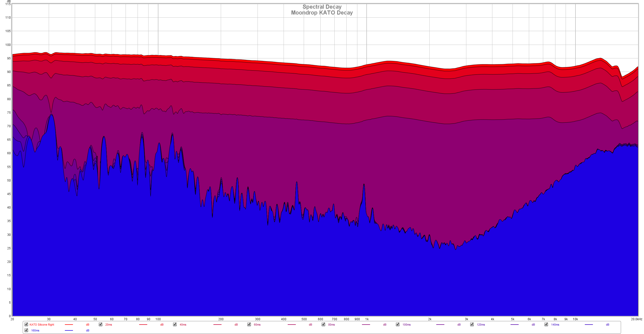
Task: Click the 1k frequency axis label
Action: 367,319
